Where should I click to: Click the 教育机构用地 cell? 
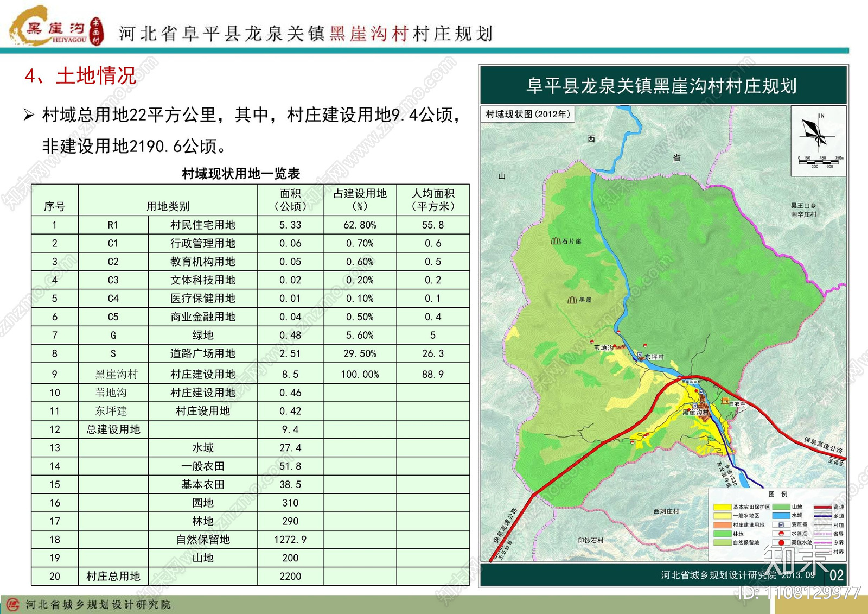tap(203, 262)
